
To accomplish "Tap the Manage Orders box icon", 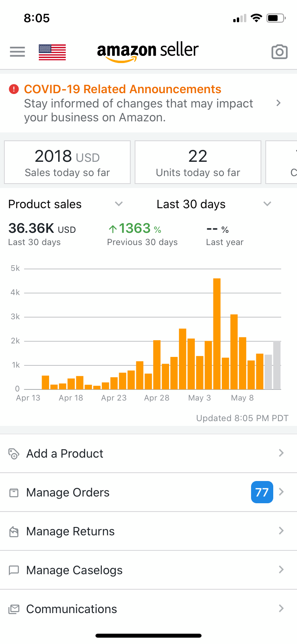I will [x=14, y=493].
